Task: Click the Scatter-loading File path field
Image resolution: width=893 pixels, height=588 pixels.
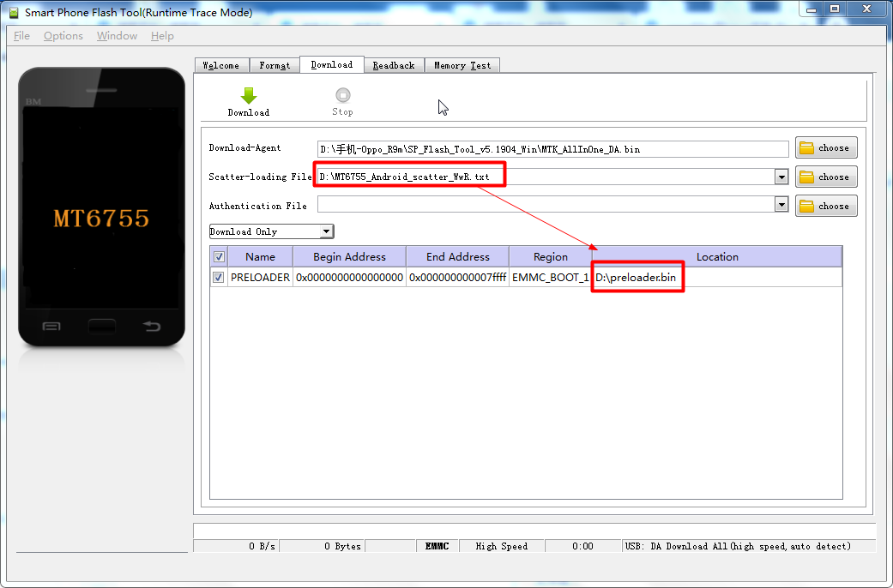Action: click(x=546, y=177)
